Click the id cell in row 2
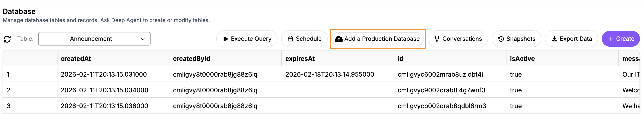This screenshot has height=114, width=644. point(441,90)
